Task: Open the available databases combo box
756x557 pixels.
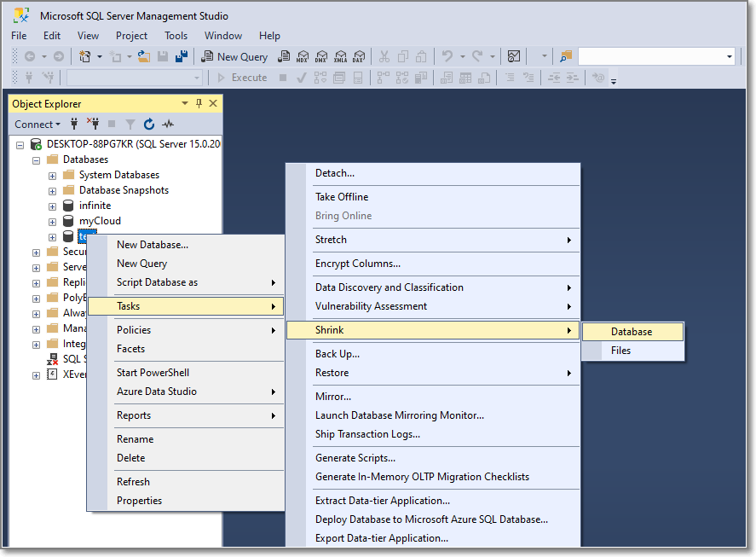Action: [x=135, y=78]
